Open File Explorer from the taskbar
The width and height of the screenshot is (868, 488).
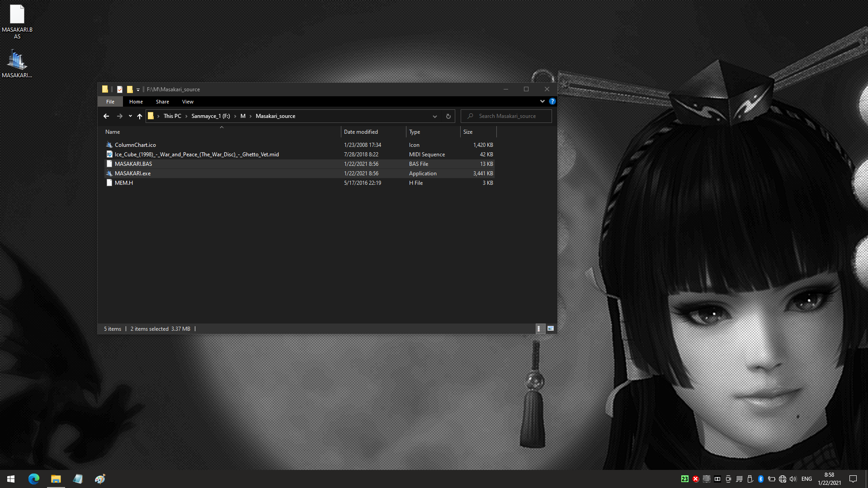pos(56,479)
